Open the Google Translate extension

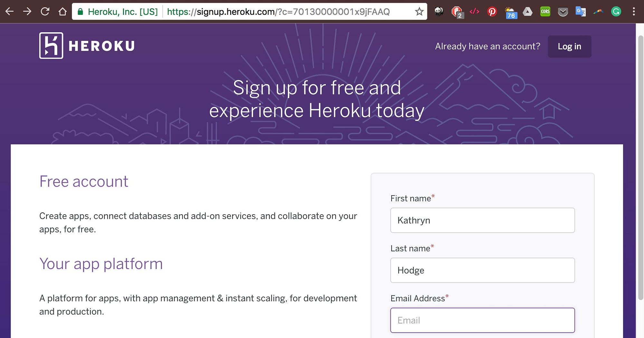(581, 12)
